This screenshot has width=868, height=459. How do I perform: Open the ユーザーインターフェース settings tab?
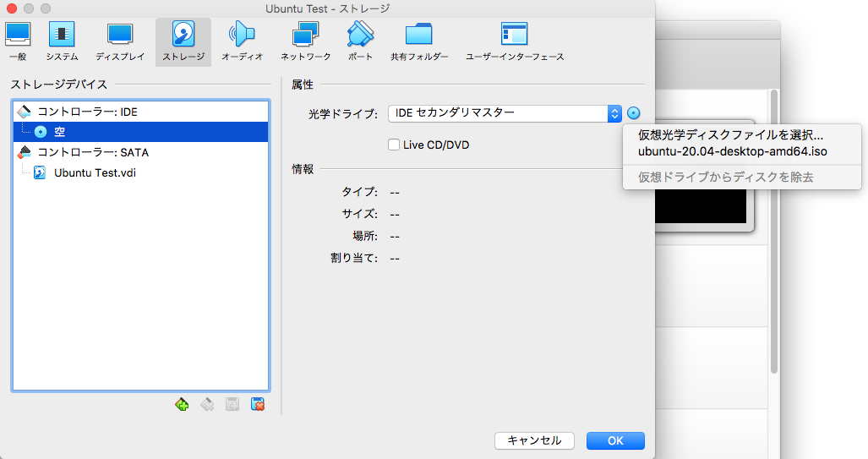pyautogui.click(x=515, y=42)
